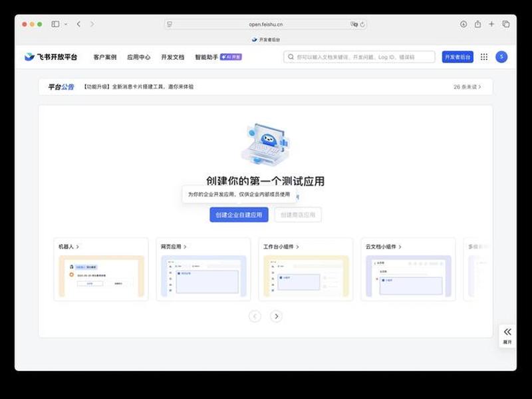The height and width of the screenshot is (399, 532).
Task: Click the Safari share icon
Action: [x=477, y=24]
